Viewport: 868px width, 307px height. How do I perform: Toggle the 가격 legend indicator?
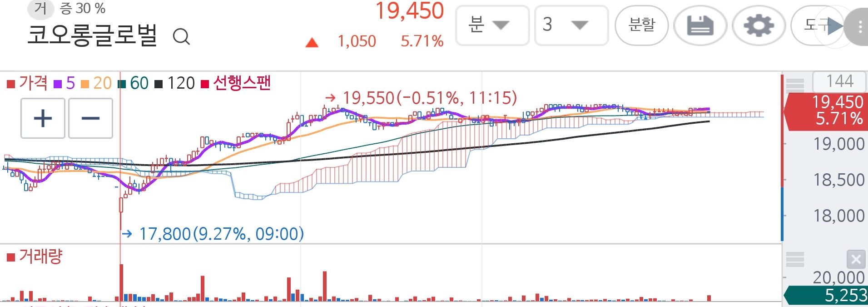27,83
